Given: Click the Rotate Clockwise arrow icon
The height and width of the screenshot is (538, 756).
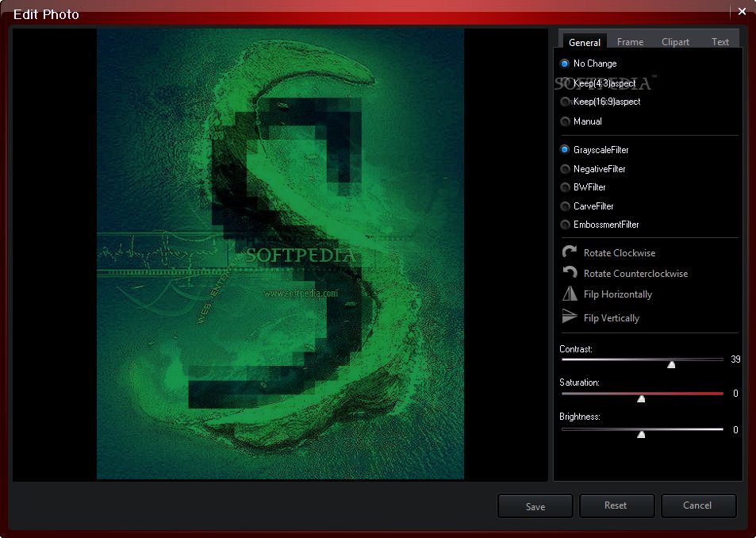Looking at the screenshot, I should coord(570,252).
